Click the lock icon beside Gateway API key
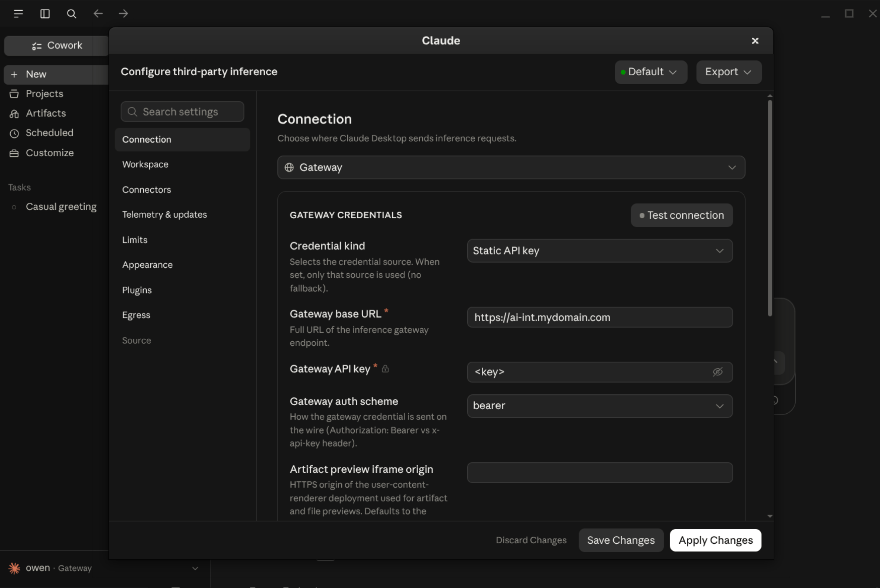 385,369
